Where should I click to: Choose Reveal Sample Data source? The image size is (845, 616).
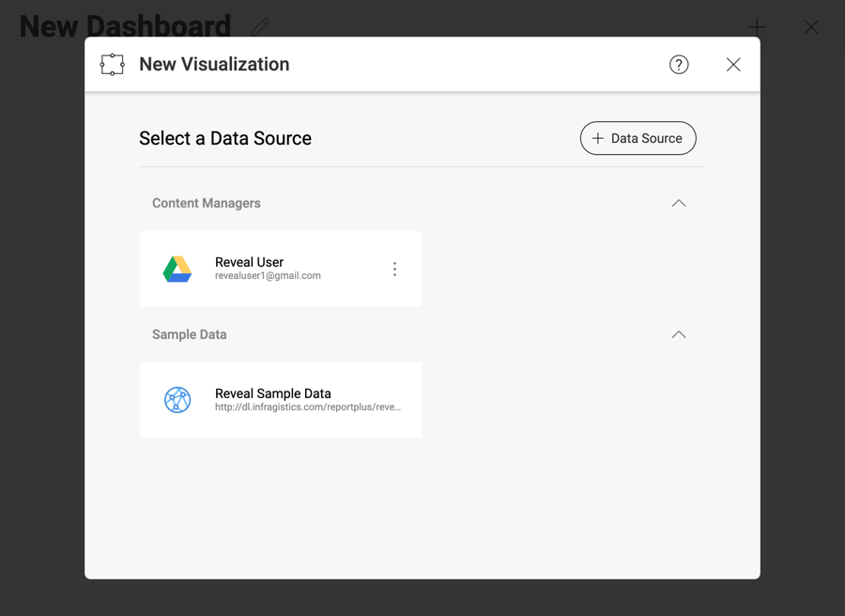[280, 400]
